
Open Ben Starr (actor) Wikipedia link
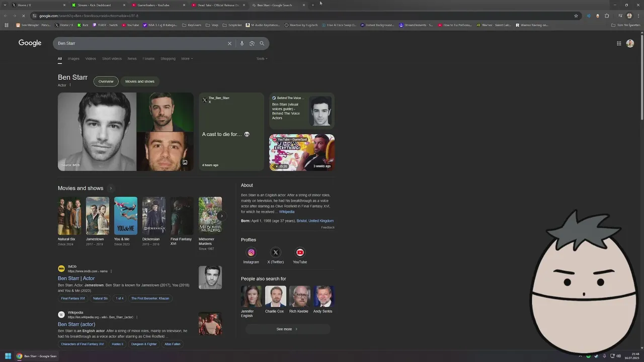pos(76,324)
